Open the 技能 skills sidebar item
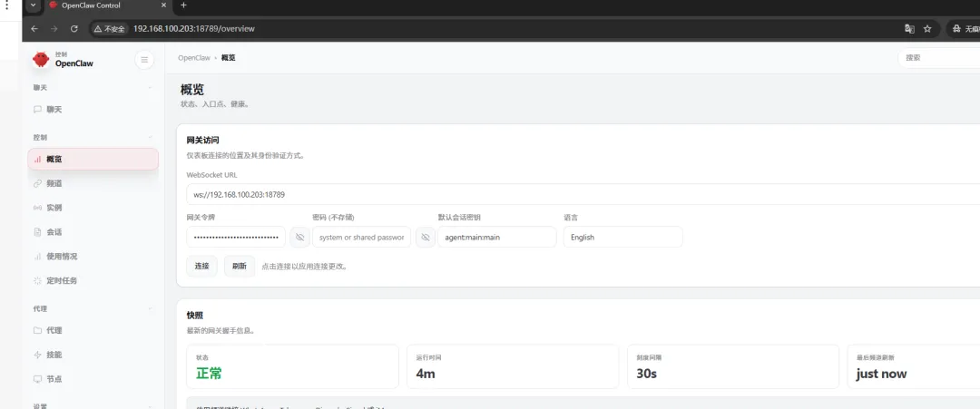 point(93,355)
